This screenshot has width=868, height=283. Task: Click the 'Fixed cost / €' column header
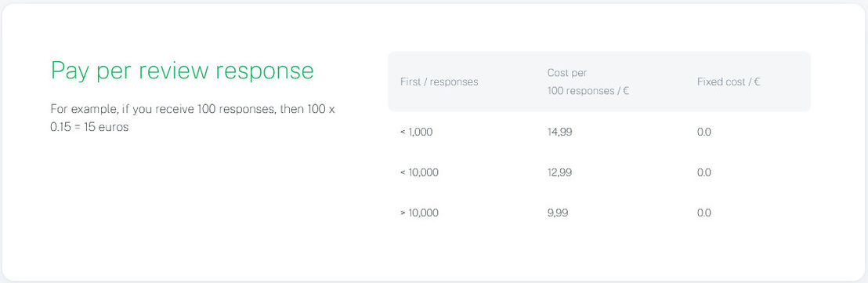(729, 82)
